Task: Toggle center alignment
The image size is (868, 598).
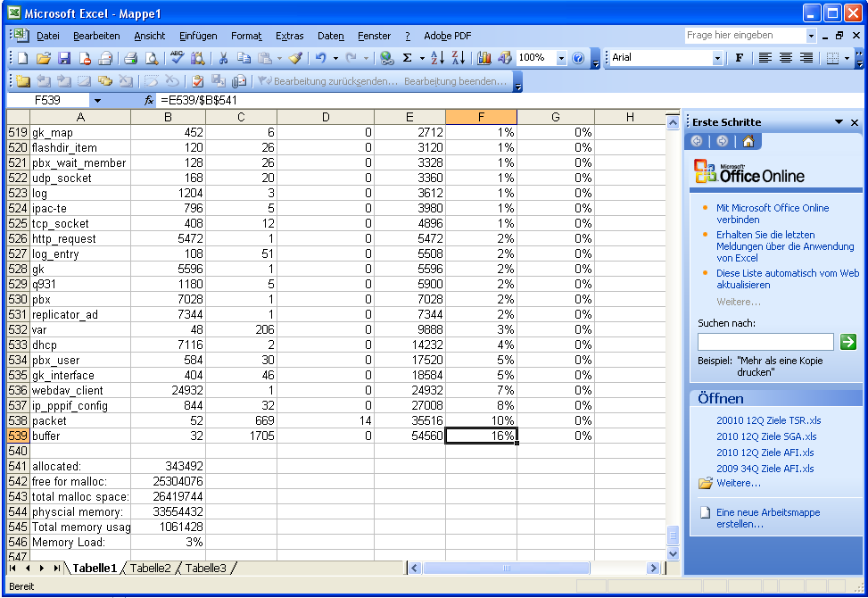Action: [786, 58]
